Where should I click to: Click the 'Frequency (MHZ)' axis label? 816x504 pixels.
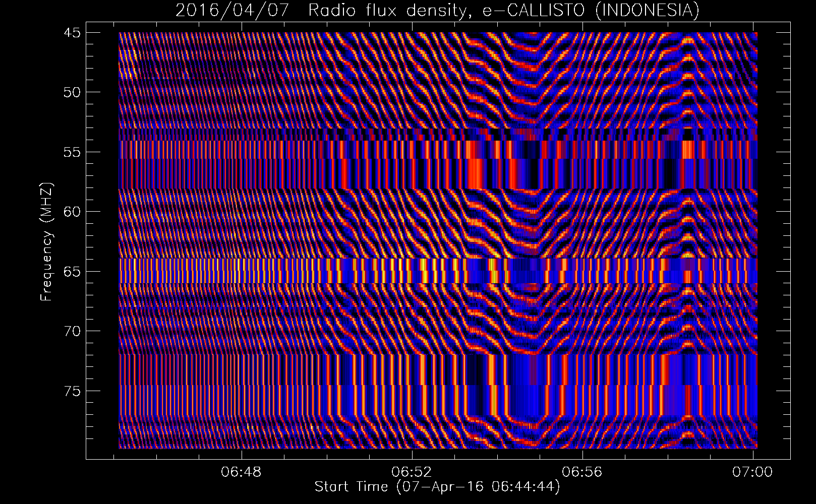click(x=46, y=242)
